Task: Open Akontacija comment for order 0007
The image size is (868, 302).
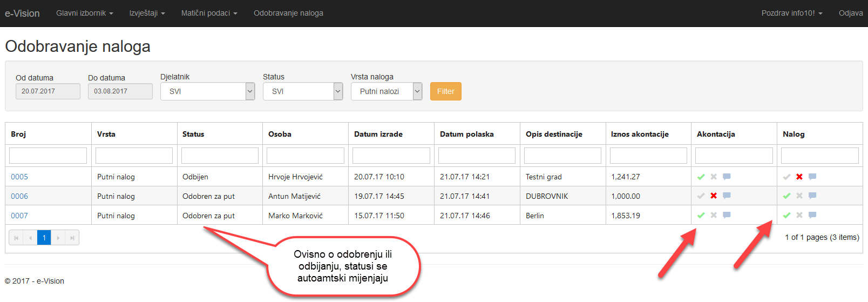Action: 727,215
